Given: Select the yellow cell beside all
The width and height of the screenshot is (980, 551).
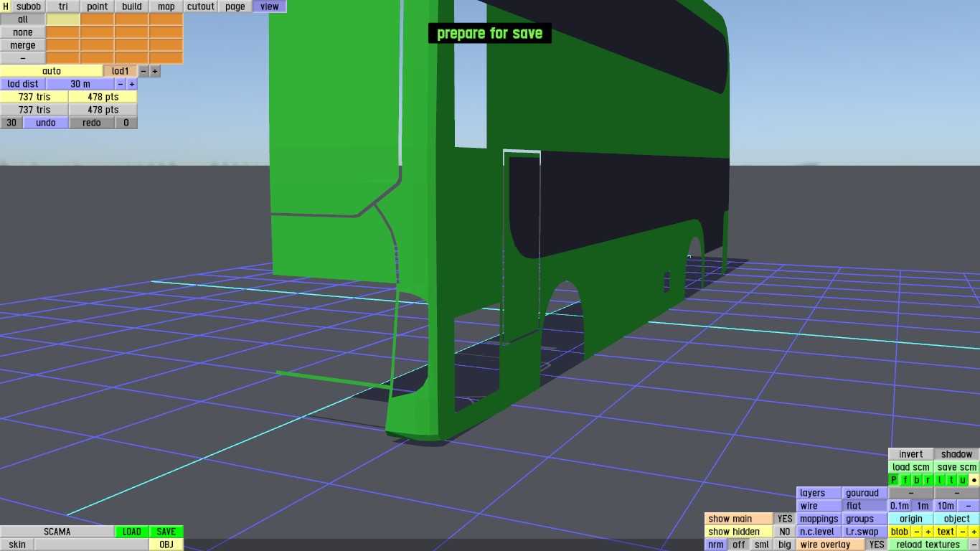Looking at the screenshot, I should click(63, 19).
